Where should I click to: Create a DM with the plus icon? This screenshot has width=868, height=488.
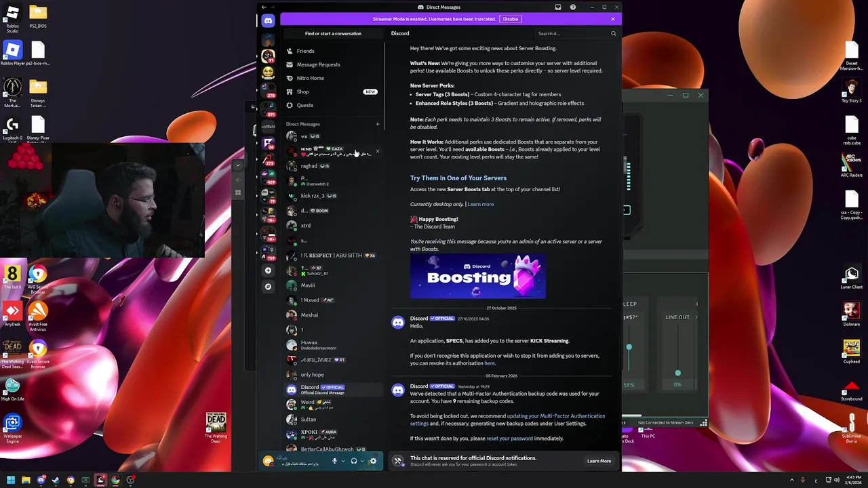(378, 124)
